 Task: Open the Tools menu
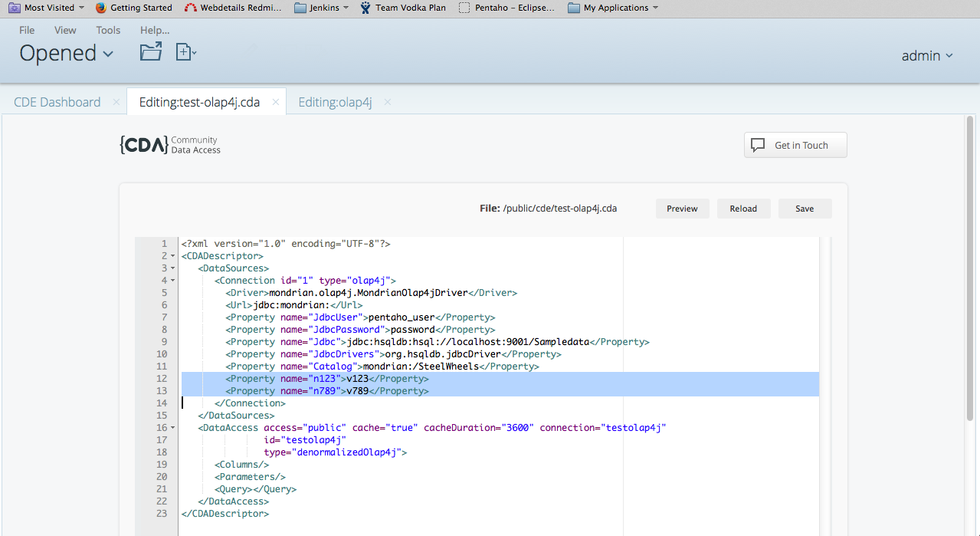[x=108, y=30]
